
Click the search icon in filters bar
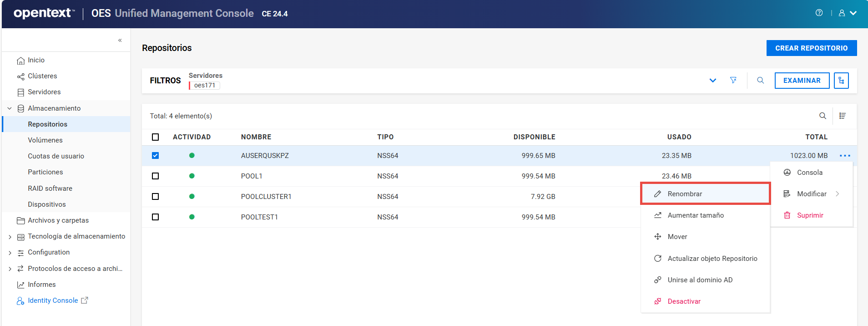pos(760,81)
